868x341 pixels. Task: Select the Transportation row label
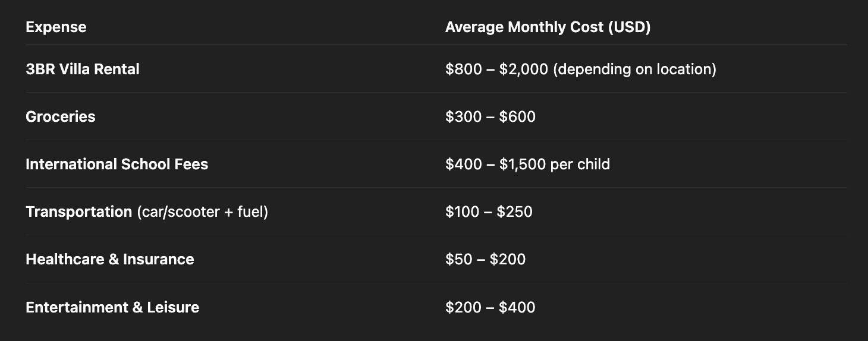[78, 211]
